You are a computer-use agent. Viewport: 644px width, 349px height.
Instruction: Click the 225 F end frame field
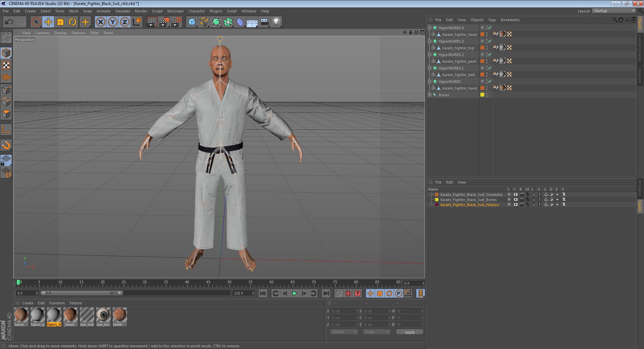(x=244, y=293)
